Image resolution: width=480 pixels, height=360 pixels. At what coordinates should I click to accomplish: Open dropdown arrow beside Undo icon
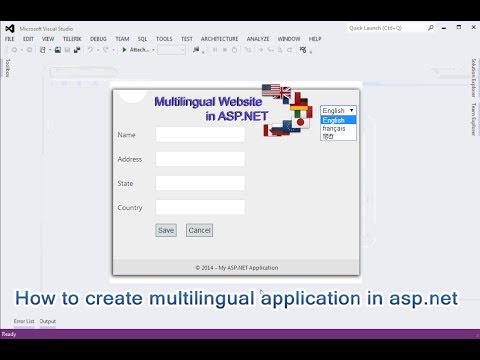pos(98,50)
